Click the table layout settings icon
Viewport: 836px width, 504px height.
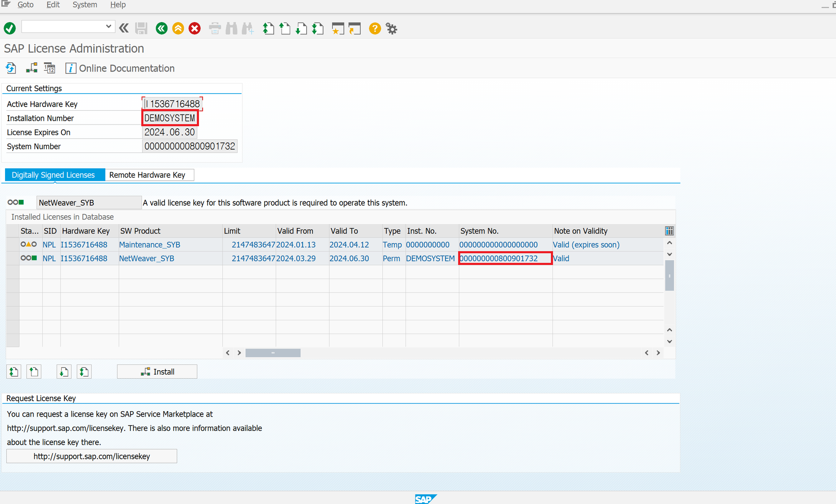tap(669, 231)
